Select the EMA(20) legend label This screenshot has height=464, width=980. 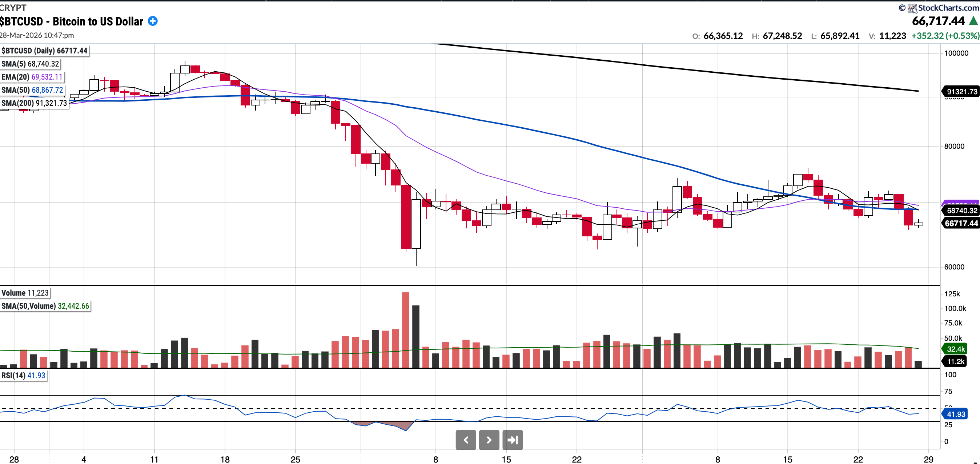[x=32, y=77]
